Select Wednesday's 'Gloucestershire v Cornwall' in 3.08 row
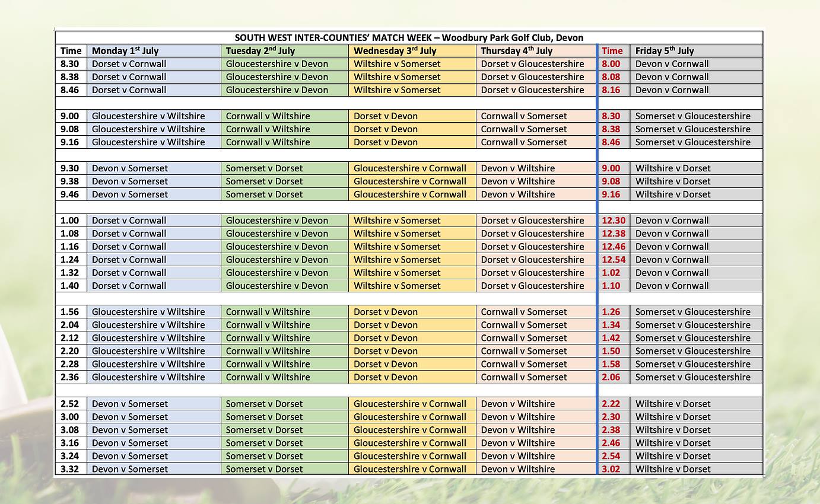 click(x=412, y=429)
